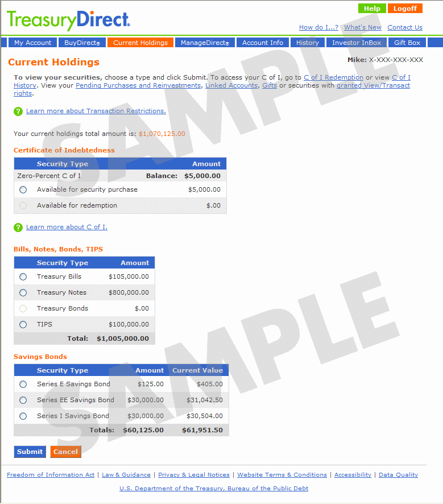Open Website Terms & Conditions link

coord(282,475)
